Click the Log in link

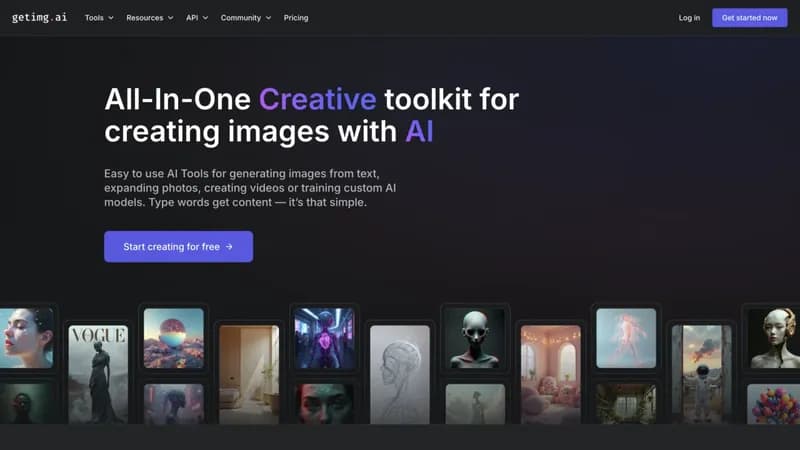click(689, 18)
